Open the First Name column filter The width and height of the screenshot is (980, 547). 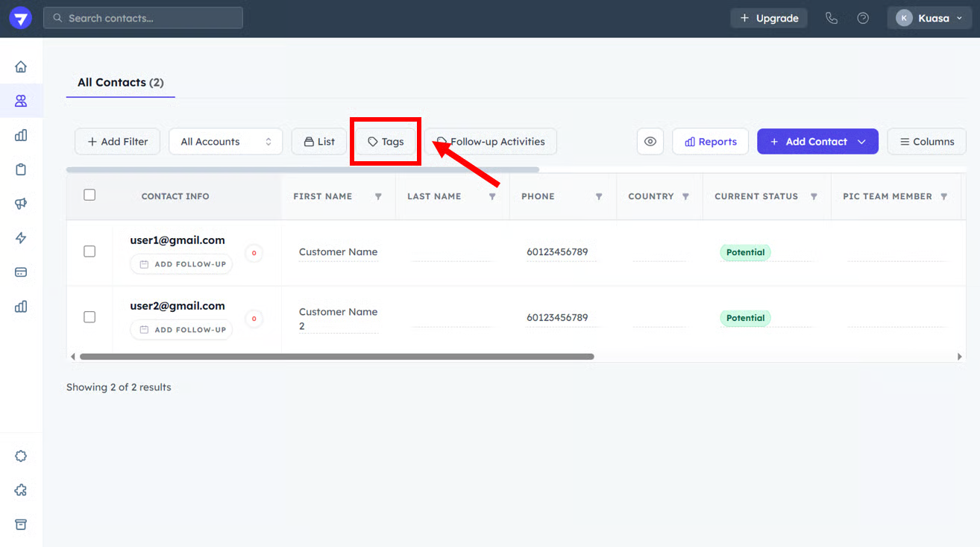(378, 197)
